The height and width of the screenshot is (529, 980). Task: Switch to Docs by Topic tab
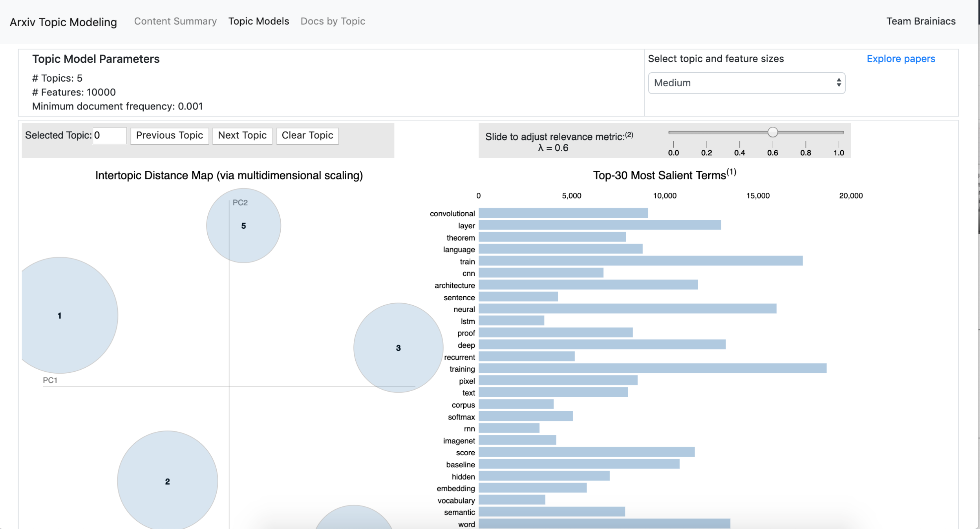333,21
